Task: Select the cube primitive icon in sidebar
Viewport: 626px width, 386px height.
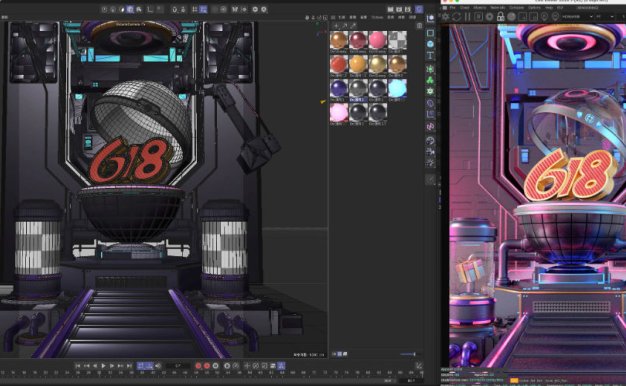Action: [430, 19]
